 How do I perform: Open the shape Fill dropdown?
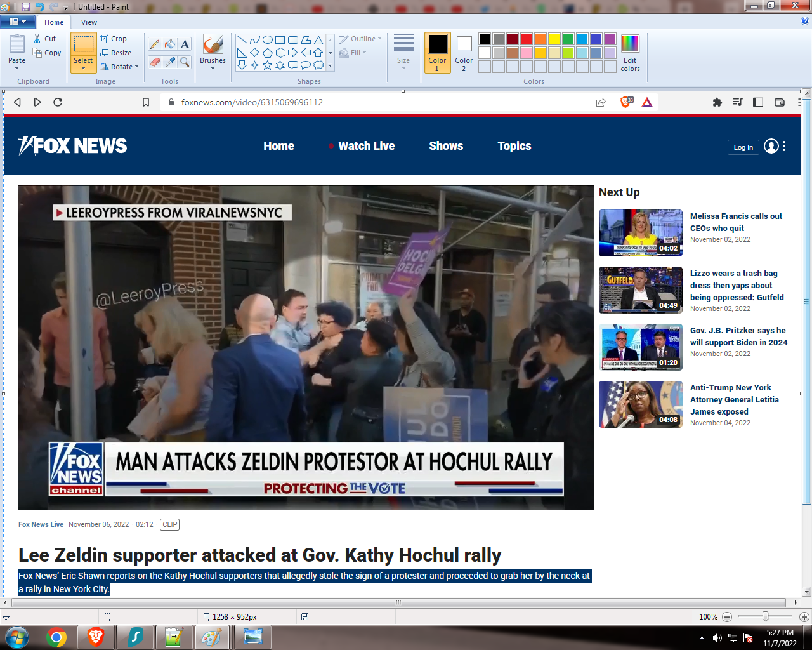[x=353, y=53]
